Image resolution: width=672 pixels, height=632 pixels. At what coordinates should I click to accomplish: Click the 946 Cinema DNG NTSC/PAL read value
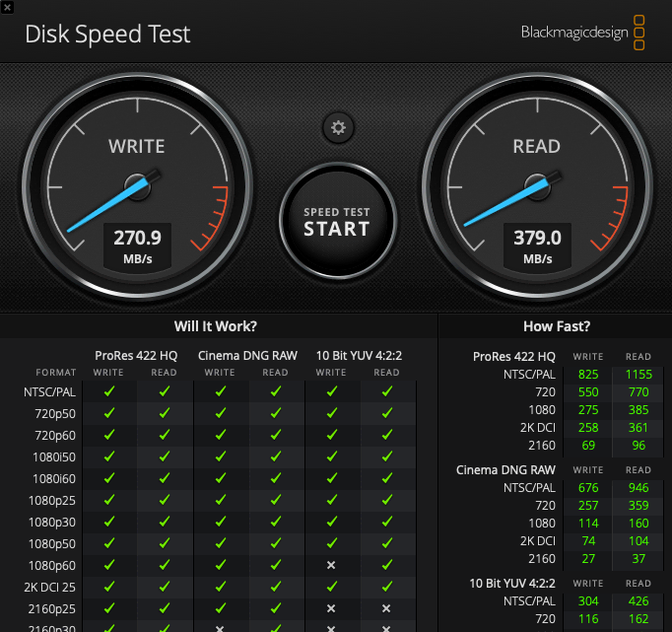(638, 486)
